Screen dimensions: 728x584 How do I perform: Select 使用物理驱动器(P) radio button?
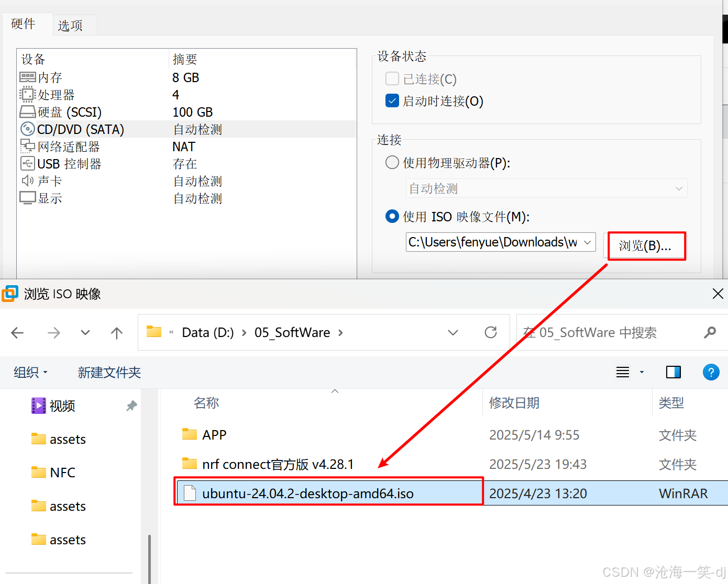pyautogui.click(x=392, y=162)
